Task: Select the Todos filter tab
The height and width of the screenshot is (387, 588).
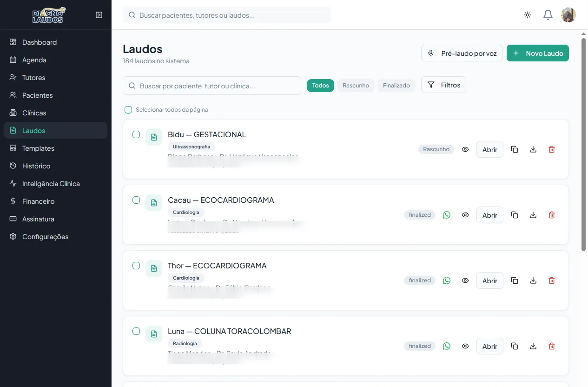Action: (320, 86)
